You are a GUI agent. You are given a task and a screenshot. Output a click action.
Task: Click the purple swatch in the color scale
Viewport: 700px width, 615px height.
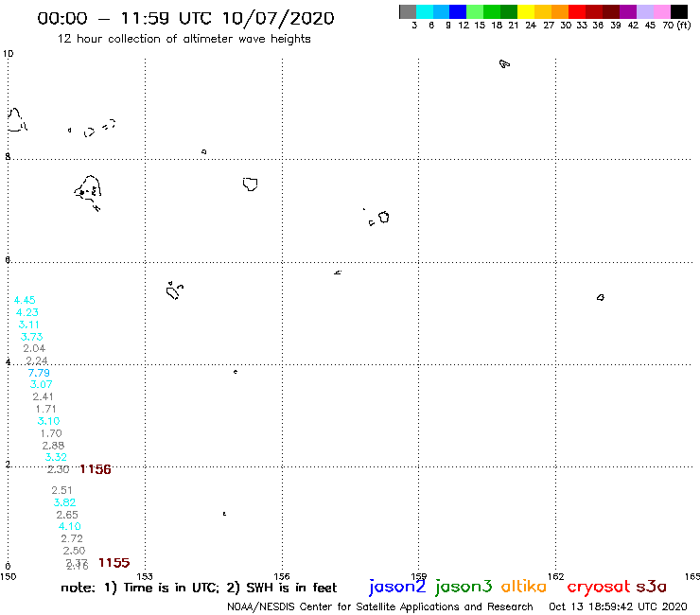(628, 11)
